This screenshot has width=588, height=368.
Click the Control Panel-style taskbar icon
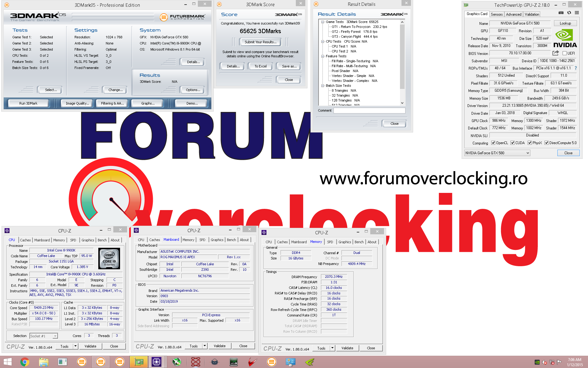[x=291, y=362]
